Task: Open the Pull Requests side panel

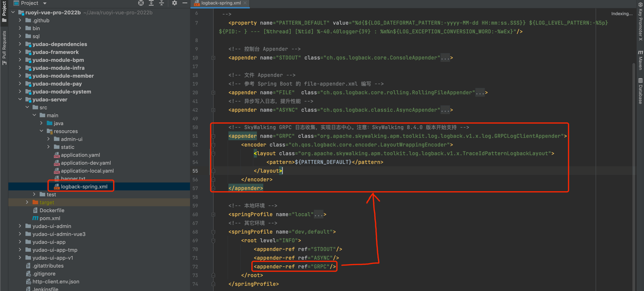Action: coord(4,48)
